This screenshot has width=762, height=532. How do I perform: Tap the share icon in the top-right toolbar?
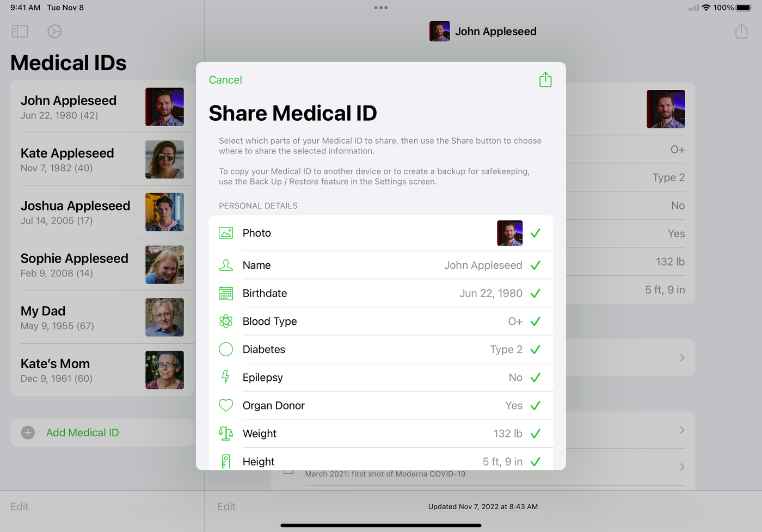coord(741,32)
